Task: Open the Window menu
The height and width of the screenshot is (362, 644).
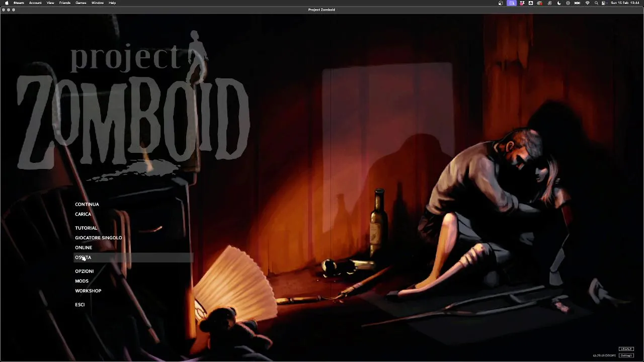Action: pyautogui.click(x=98, y=3)
